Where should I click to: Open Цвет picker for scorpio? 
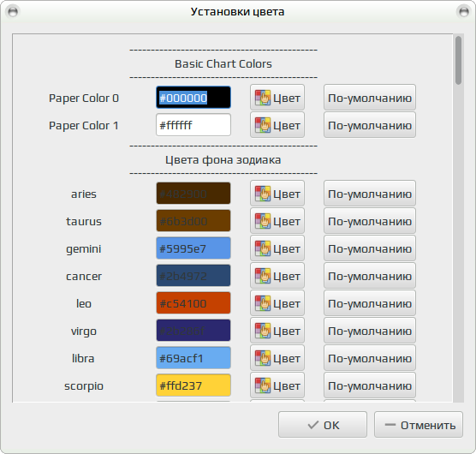click(277, 385)
